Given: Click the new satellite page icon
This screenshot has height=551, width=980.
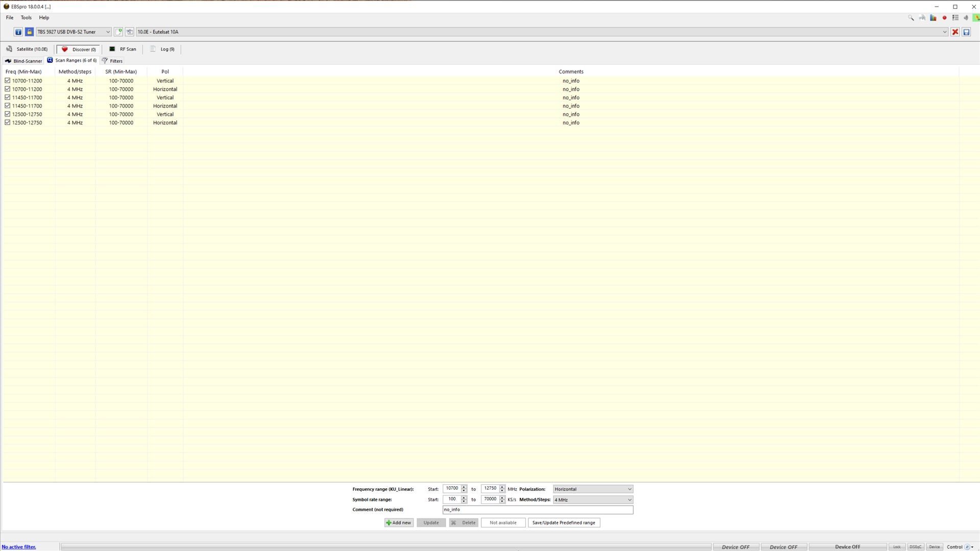Looking at the screenshot, I should pos(118,32).
